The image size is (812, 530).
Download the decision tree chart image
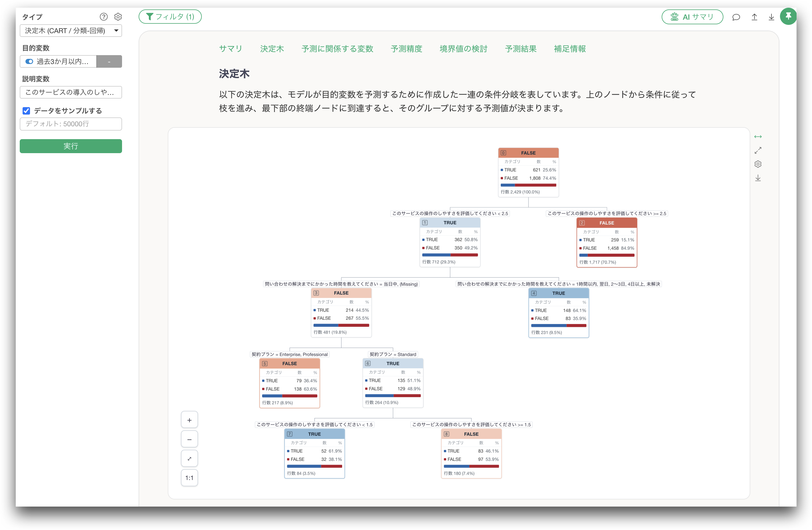[758, 178]
